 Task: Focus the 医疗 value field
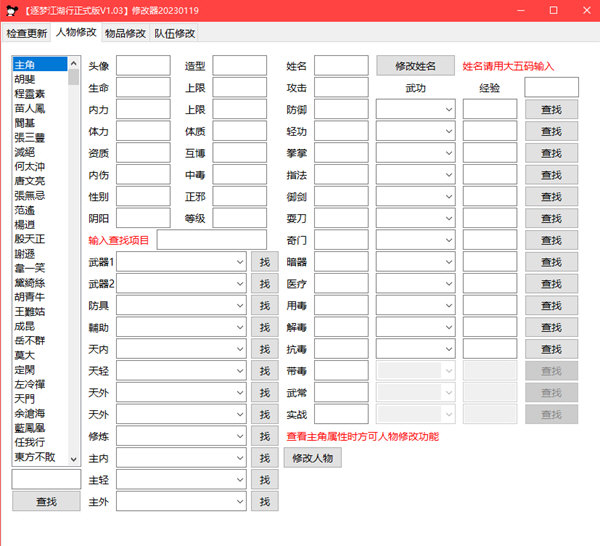[x=341, y=284]
